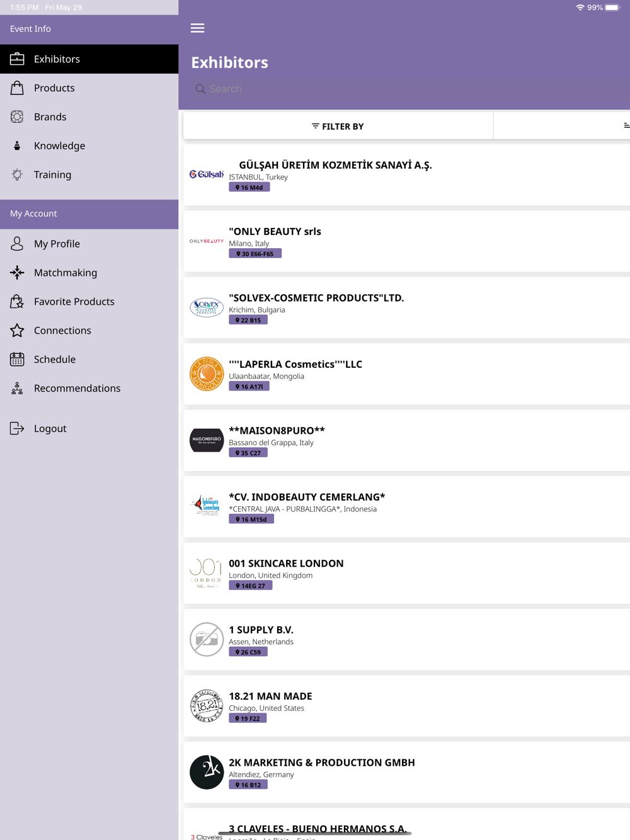The image size is (630, 840).
Task: Click the Exhibitors briefcase icon
Action: [x=17, y=59]
